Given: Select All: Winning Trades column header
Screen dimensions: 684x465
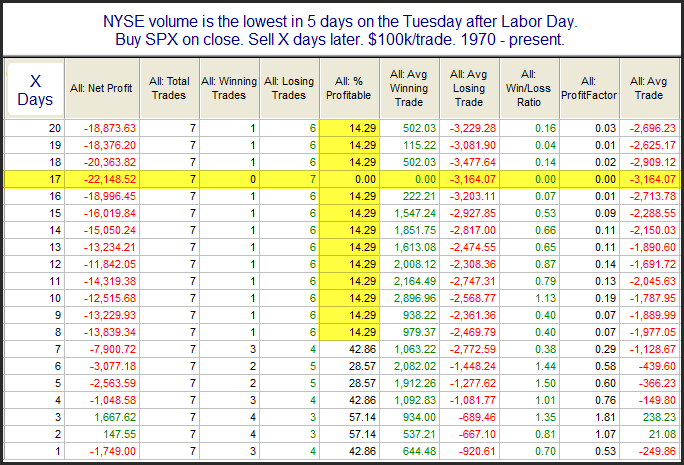Looking at the screenshot, I should 229,88.
